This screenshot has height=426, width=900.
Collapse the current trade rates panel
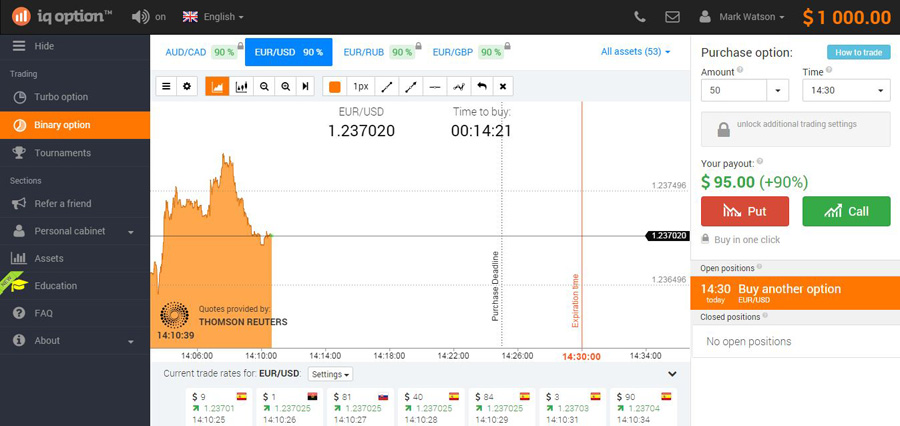click(673, 374)
